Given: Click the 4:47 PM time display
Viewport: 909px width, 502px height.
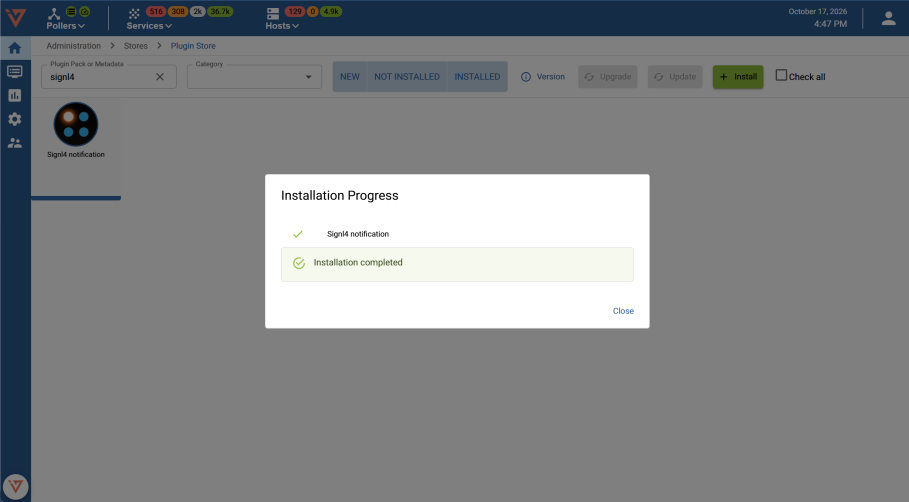Looking at the screenshot, I should pyautogui.click(x=830, y=24).
